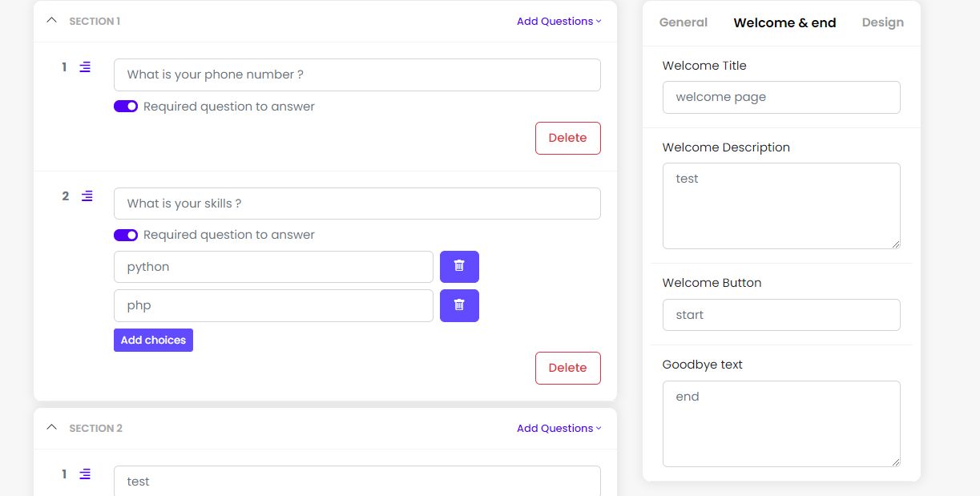
Task: Toggle required switch for skills question
Action: pyautogui.click(x=126, y=235)
